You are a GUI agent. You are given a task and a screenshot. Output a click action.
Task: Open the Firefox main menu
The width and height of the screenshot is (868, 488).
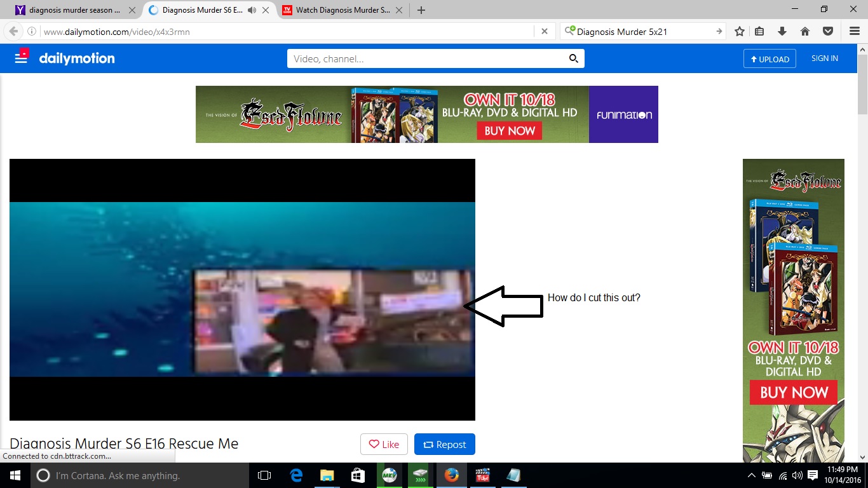(855, 31)
